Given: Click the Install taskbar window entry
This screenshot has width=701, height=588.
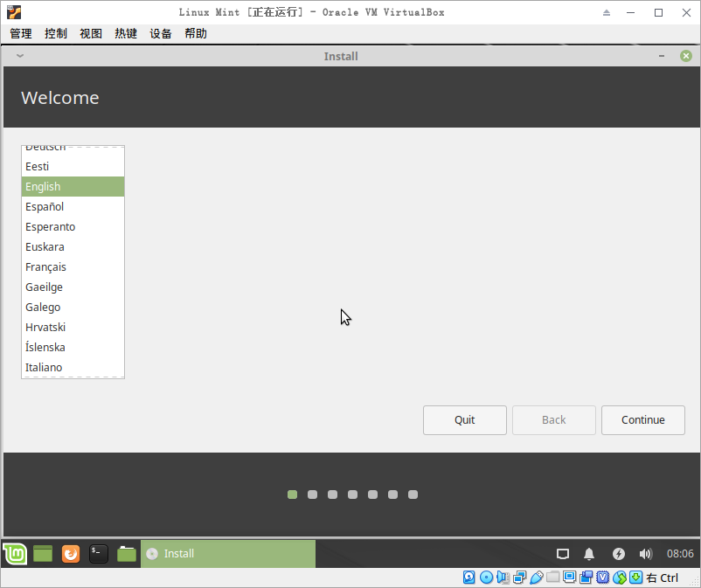Looking at the screenshot, I should click(227, 553).
